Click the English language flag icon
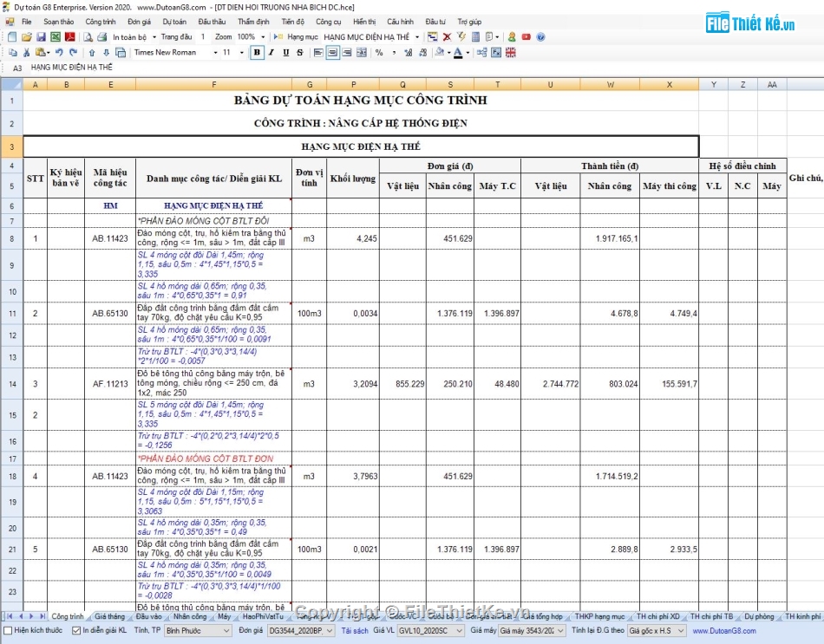The width and height of the screenshot is (824, 644). 511,53
